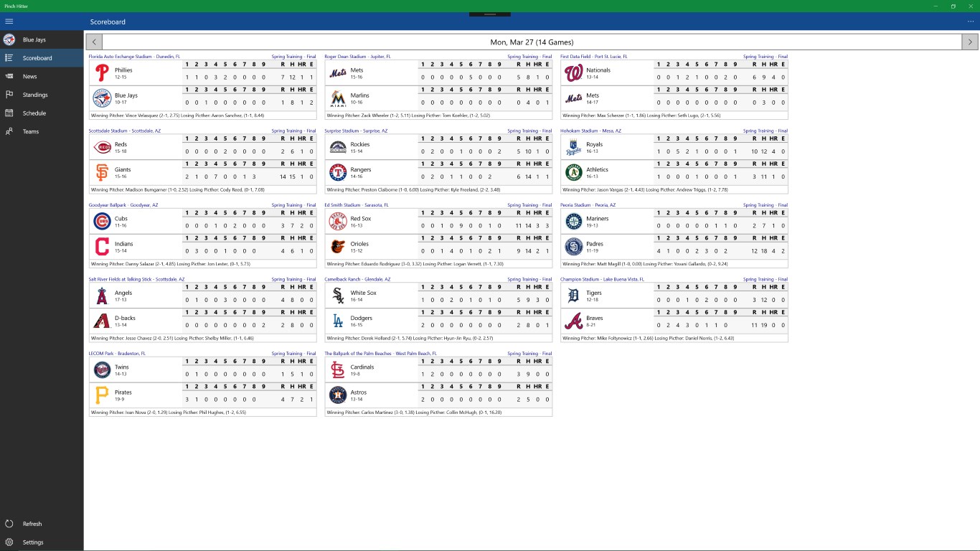Go to Standings page
The height and width of the screenshot is (551, 980).
[x=42, y=95]
